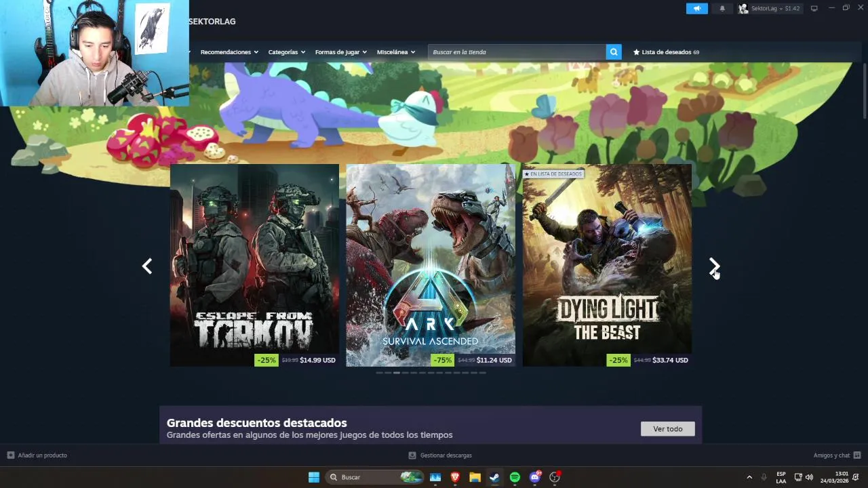This screenshot has width=868, height=488.
Task: Click the system tray volume icon
Action: click(x=809, y=477)
